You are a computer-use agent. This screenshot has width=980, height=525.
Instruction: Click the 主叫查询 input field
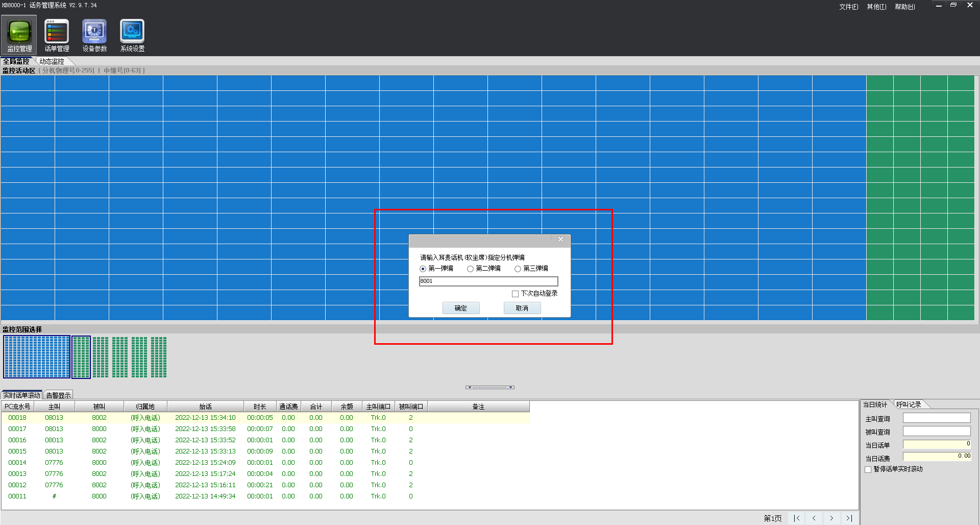[936, 418]
